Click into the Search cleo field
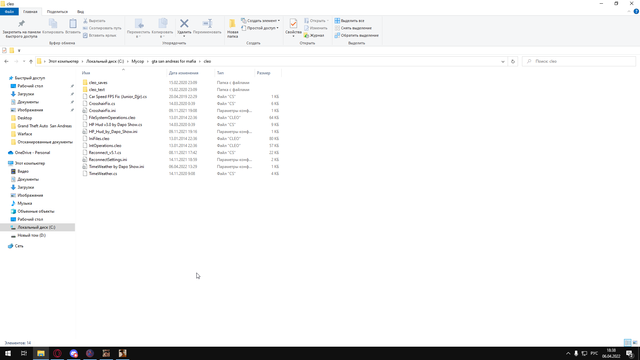 click(x=579, y=61)
